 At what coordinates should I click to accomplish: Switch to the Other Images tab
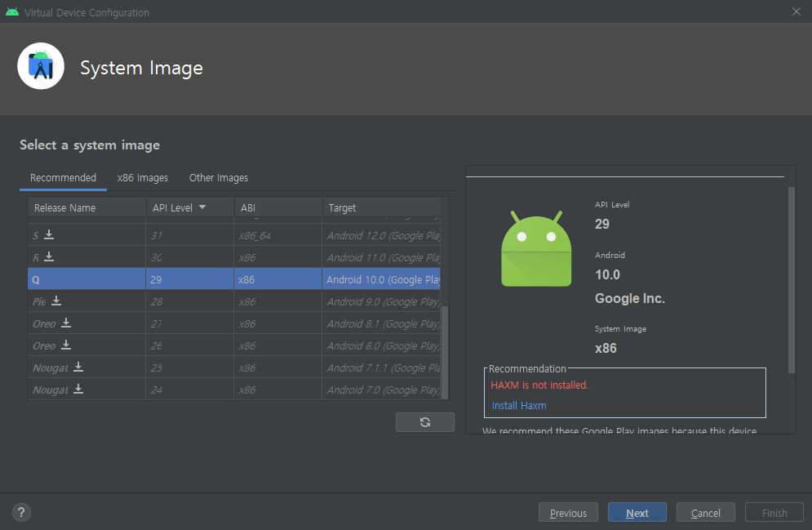click(x=219, y=178)
